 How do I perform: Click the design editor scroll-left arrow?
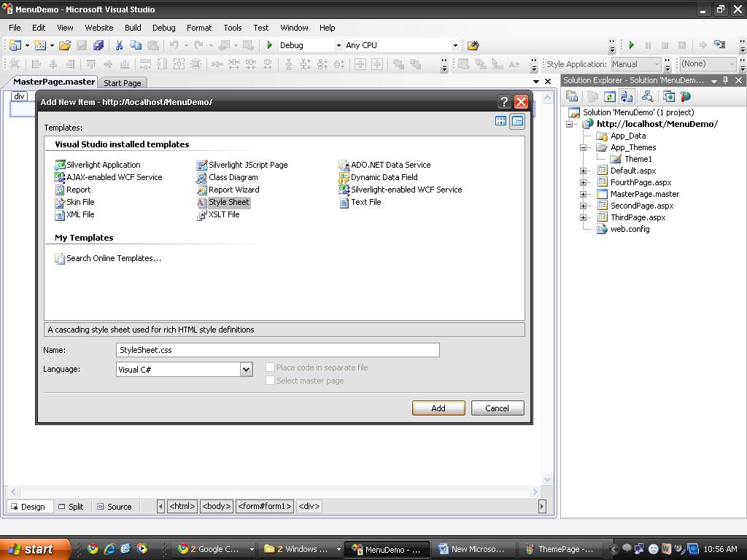pos(13,491)
